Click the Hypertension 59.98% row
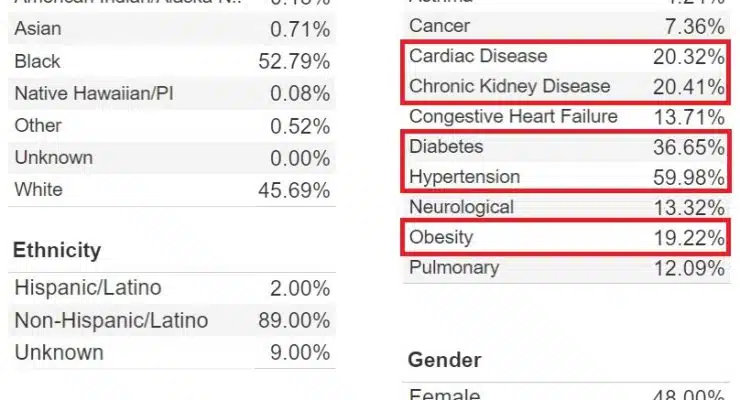 tap(566, 177)
